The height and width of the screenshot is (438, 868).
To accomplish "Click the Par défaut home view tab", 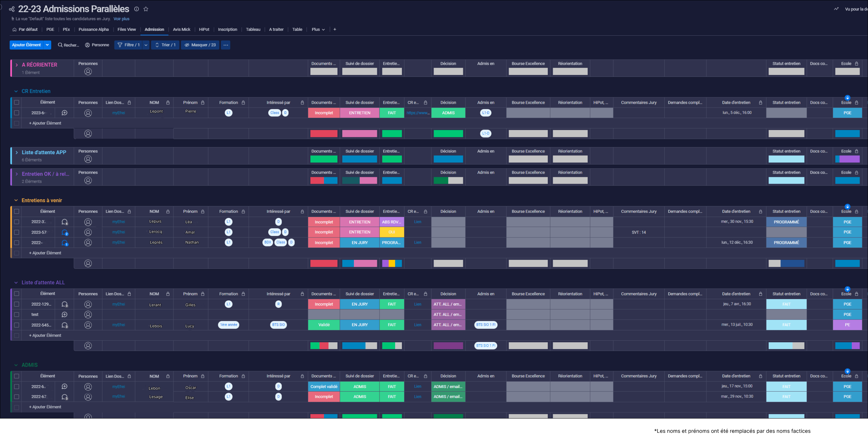I will point(25,30).
